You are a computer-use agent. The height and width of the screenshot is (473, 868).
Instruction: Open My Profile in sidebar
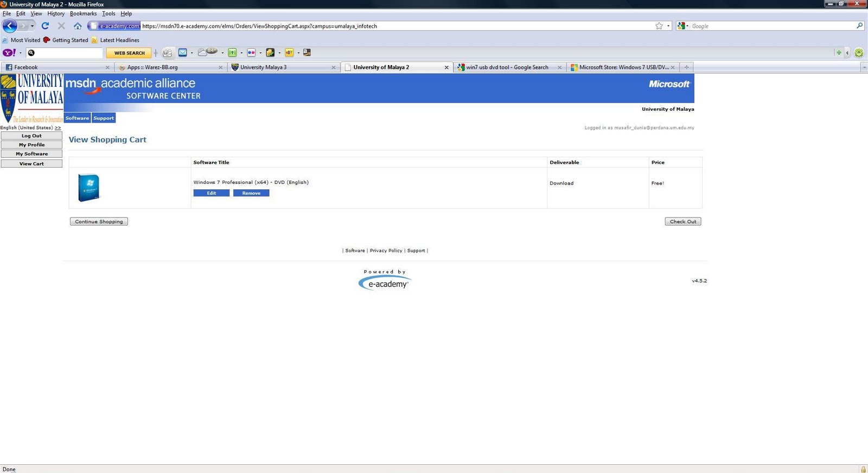coord(31,145)
